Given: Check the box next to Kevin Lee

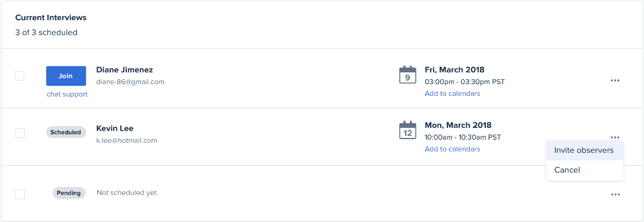Looking at the screenshot, I should pos(20,133).
